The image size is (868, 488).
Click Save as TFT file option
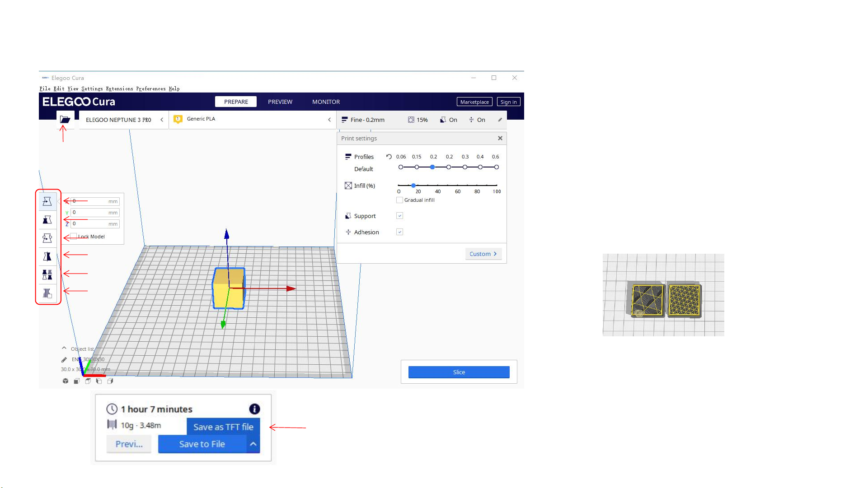[x=223, y=427]
